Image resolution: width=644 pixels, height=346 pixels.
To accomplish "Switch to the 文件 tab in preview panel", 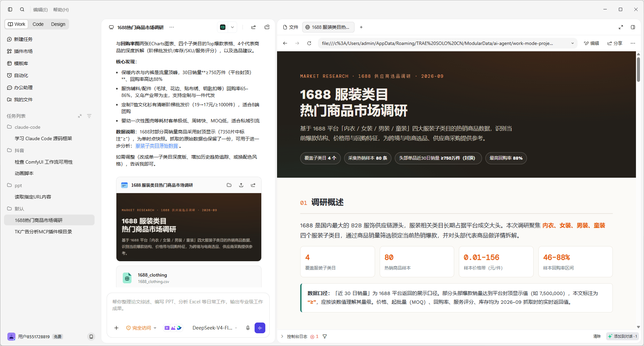I will click(x=290, y=27).
